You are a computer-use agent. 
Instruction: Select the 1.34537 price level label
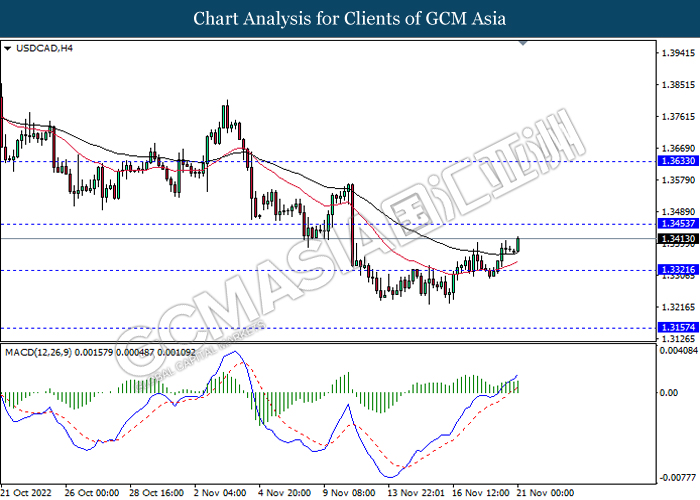(x=678, y=224)
